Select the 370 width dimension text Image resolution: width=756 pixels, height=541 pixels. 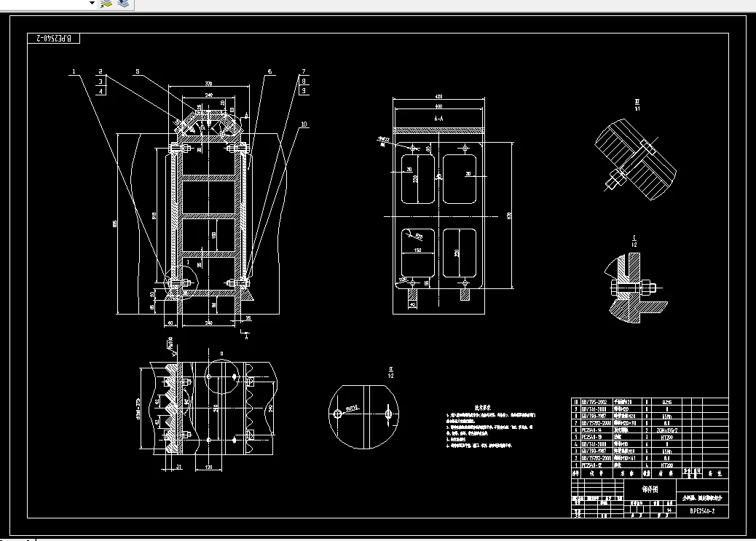click(209, 84)
